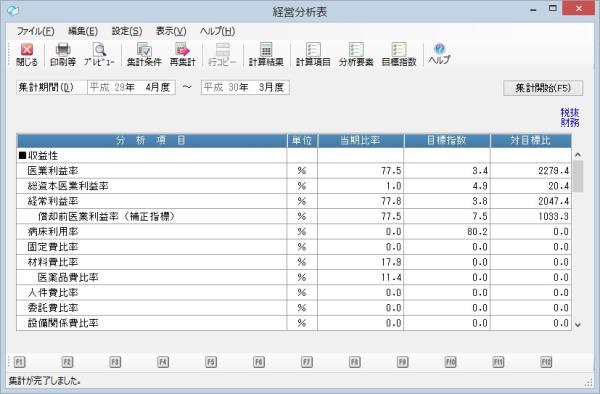
Task: Select the 病床利用率 row
Action: [294, 232]
